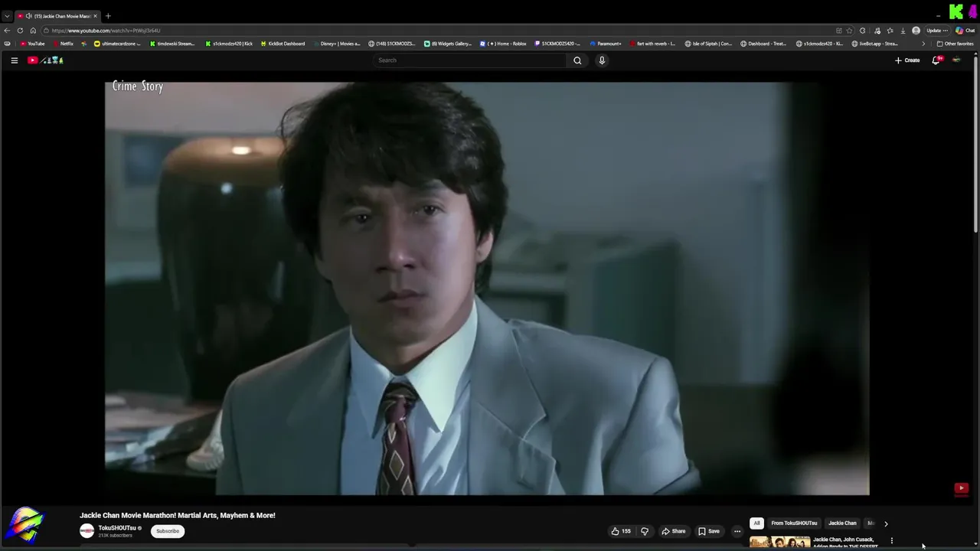Screen dimensions: 980x551
Task: Open TokuSHOUTsu channel name link
Action: click(x=117, y=528)
